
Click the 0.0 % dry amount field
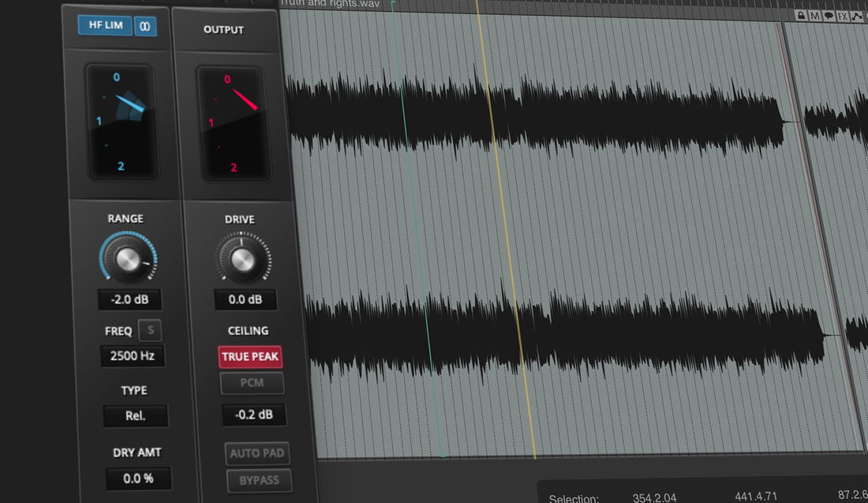coord(138,479)
